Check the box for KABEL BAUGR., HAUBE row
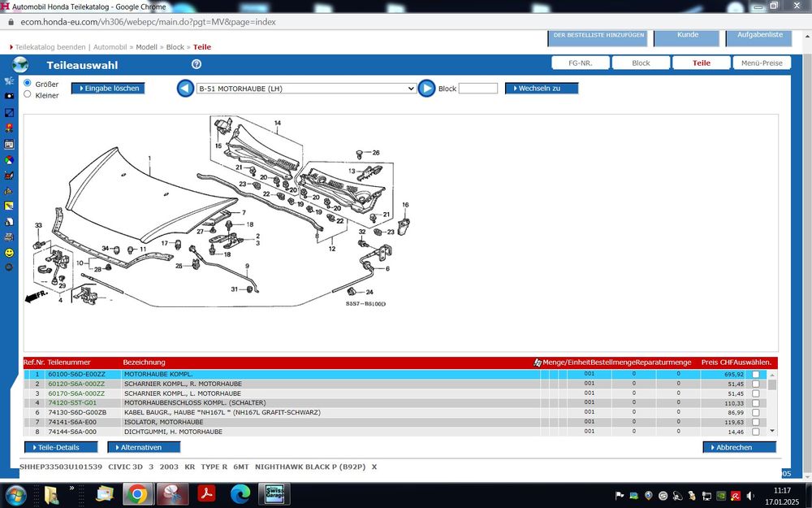This screenshot has width=812, height=508. (x=755, y=413)
